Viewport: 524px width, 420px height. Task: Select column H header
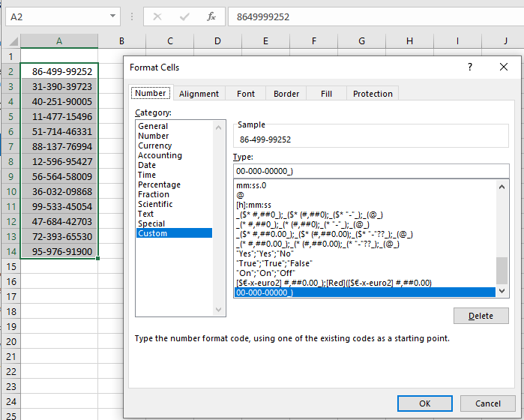[409, 41]
